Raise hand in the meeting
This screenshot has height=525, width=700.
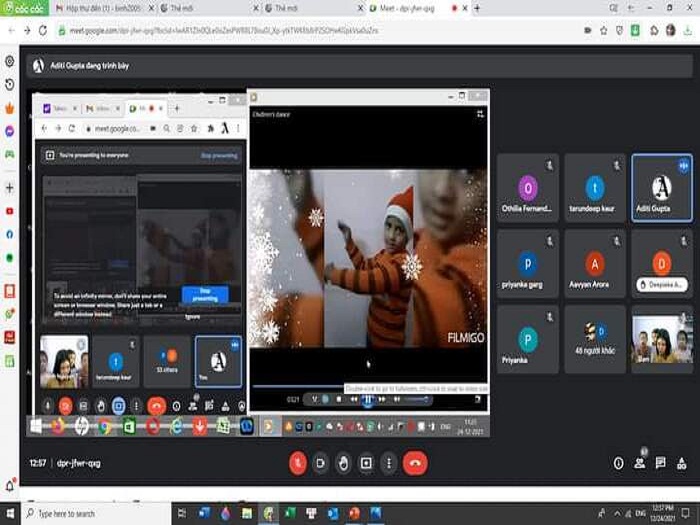pyautogui.click(x=343, y=463)
